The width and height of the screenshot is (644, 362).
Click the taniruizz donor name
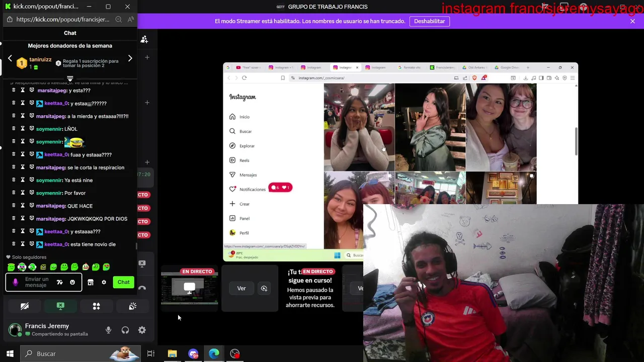(x=40, y=59)
